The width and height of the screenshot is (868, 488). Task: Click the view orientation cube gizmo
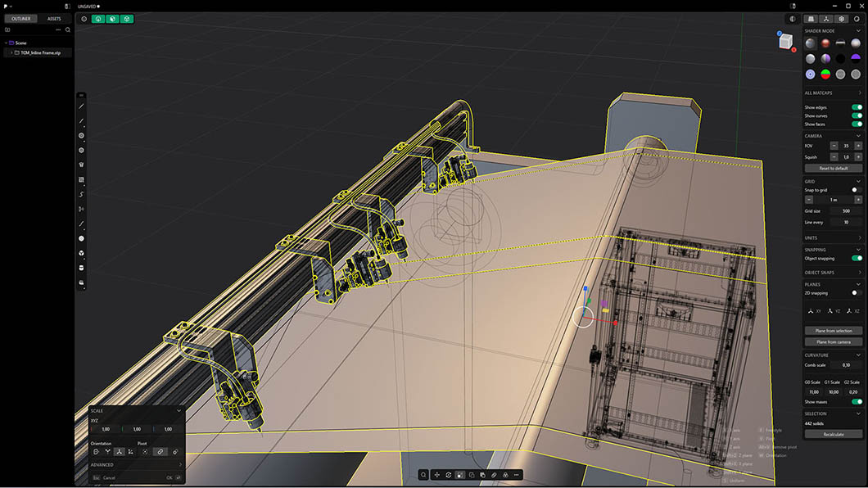[x=785, y=42]
